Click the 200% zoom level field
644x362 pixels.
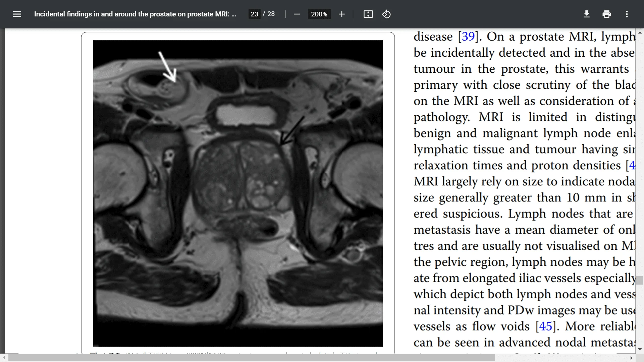(x=319, y=14)
